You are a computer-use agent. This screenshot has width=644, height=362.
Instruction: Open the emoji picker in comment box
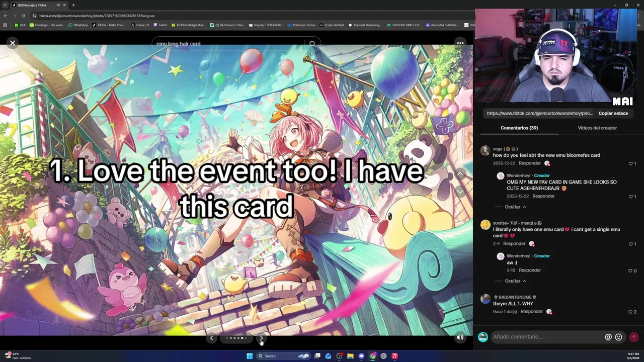click(x=618, y=337)
